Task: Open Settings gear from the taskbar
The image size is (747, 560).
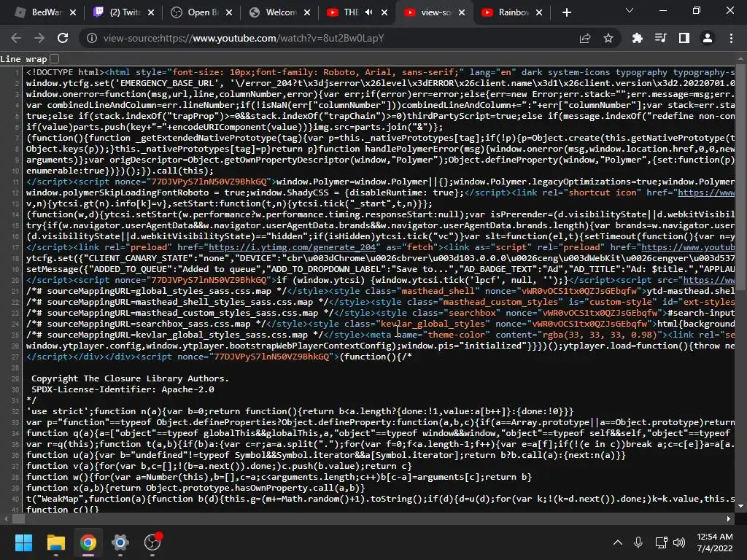Action: pos(120,542)
